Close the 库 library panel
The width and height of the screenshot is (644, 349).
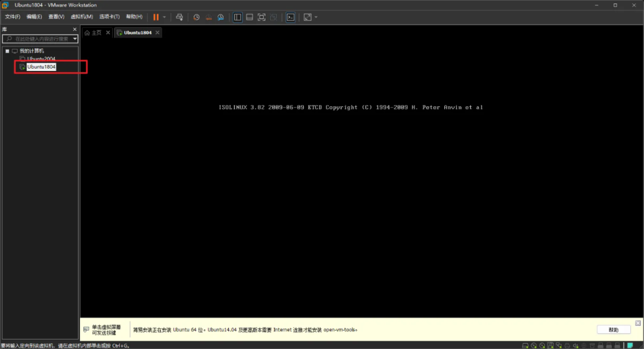tap(75, 29)
